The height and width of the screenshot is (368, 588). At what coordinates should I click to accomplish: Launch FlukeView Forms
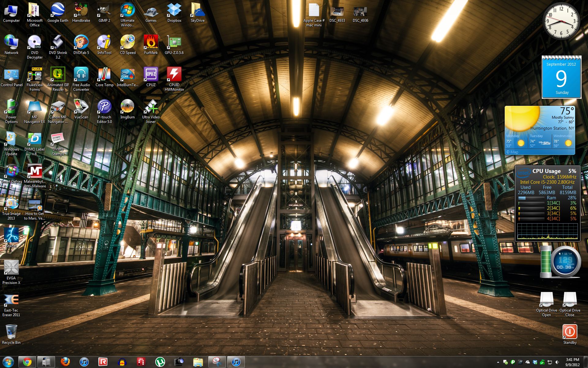(x=35, y=79)
